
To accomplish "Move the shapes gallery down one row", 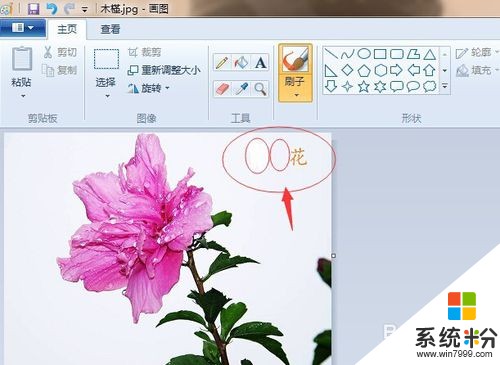I will (445, 70).
